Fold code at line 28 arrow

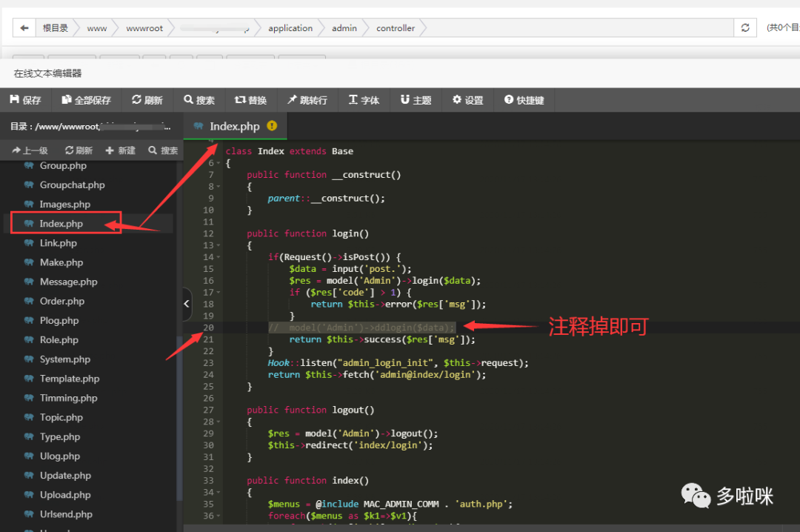(219, 422)
